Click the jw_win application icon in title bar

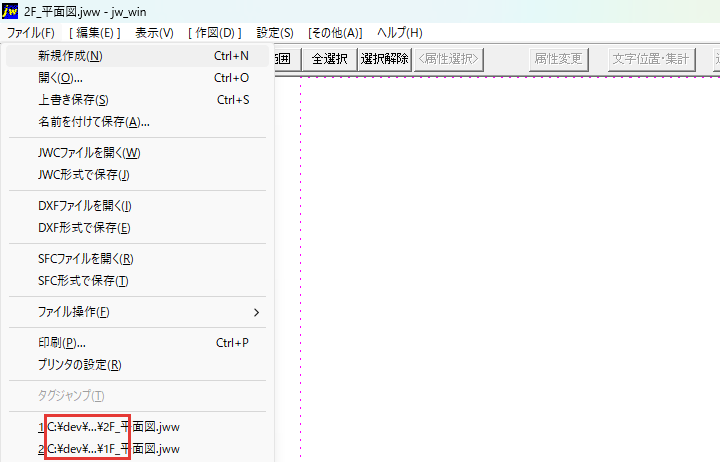10,11
